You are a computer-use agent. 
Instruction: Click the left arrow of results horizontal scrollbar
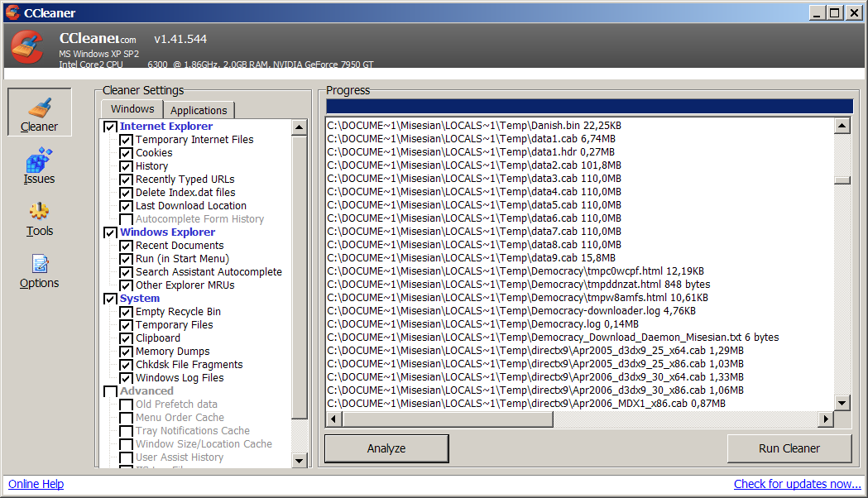[x=333, y=419]
